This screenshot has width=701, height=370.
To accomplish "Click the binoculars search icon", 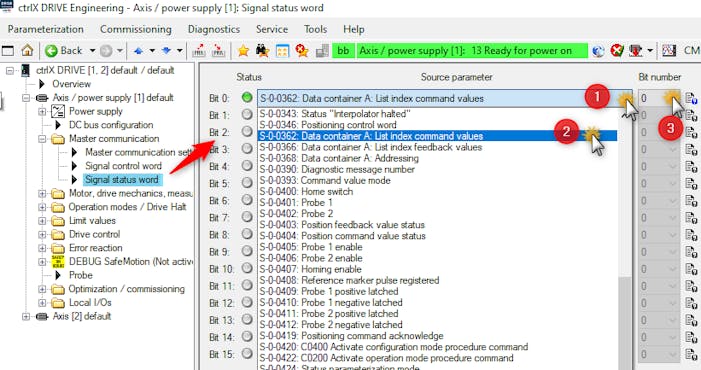I will point(262,51).
